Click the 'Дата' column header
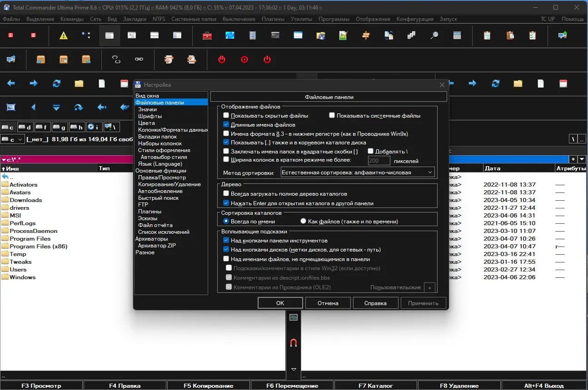Image resolution: width=588 pixels, height=390 pixels. tap(518, 168)
